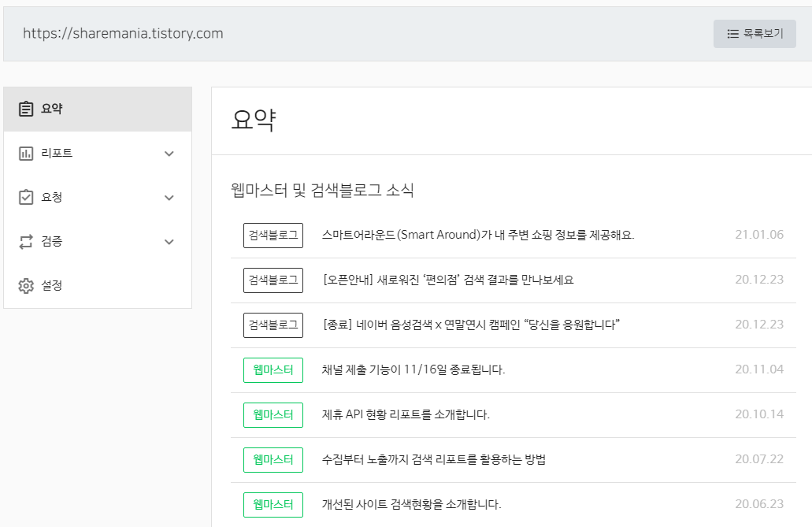Click the 리포트 bar chart icon
The image size is (812, 527).
click(x=26, y=154)
